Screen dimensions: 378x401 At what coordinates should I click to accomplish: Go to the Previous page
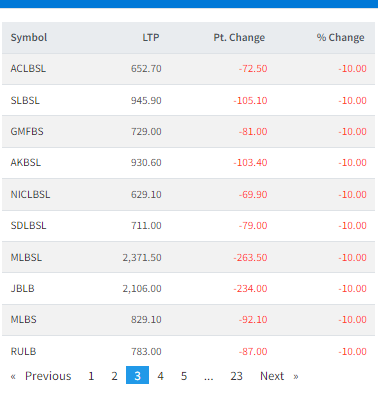(x=41, y=376)
